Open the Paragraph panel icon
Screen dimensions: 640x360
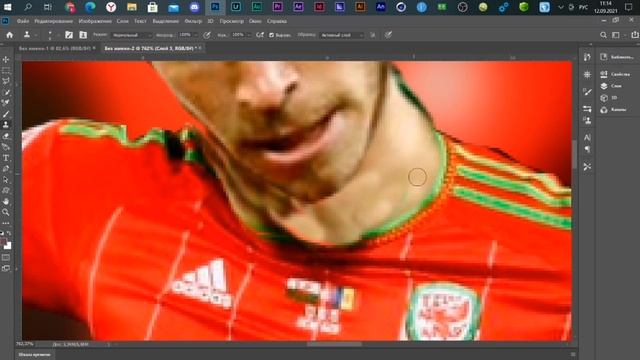coord(587,149)
